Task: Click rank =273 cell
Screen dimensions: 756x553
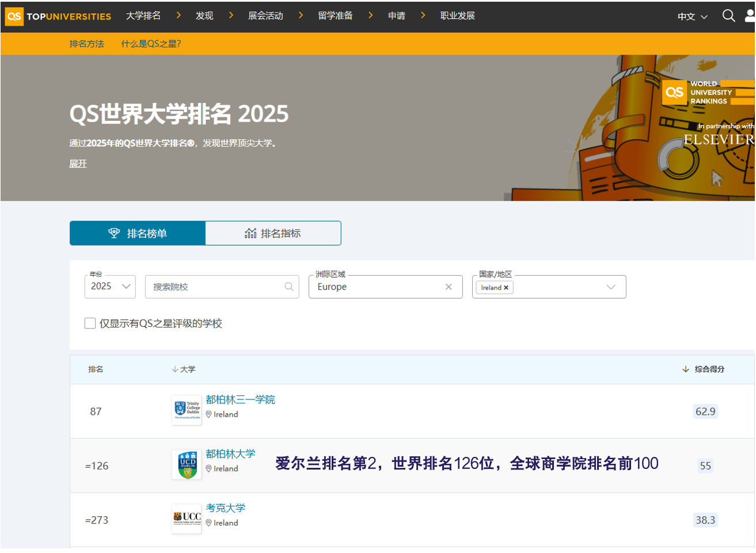Action: (x=97, y=520)
